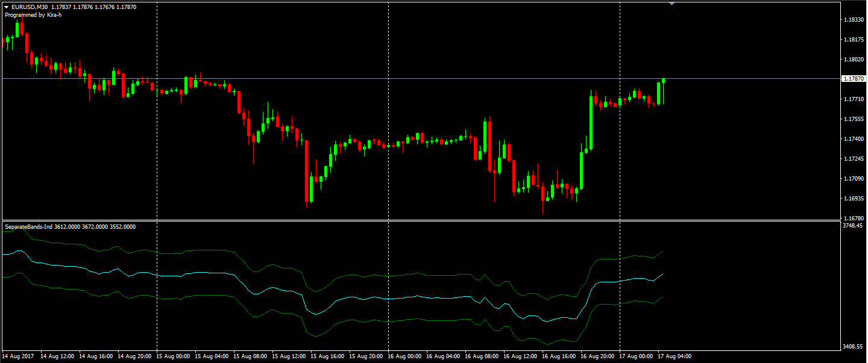Click the 3408.55 indicator scale value
Screen dimensions: 868x363
click(852, 347)
